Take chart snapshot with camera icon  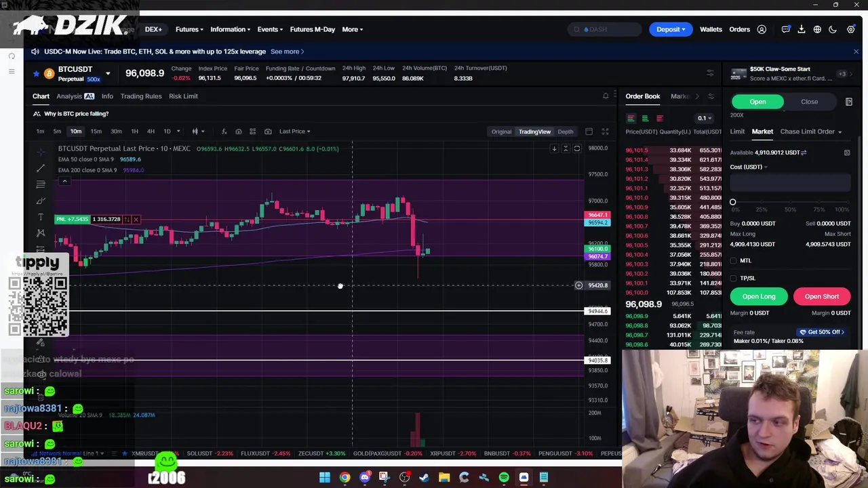tap(268, 131)
